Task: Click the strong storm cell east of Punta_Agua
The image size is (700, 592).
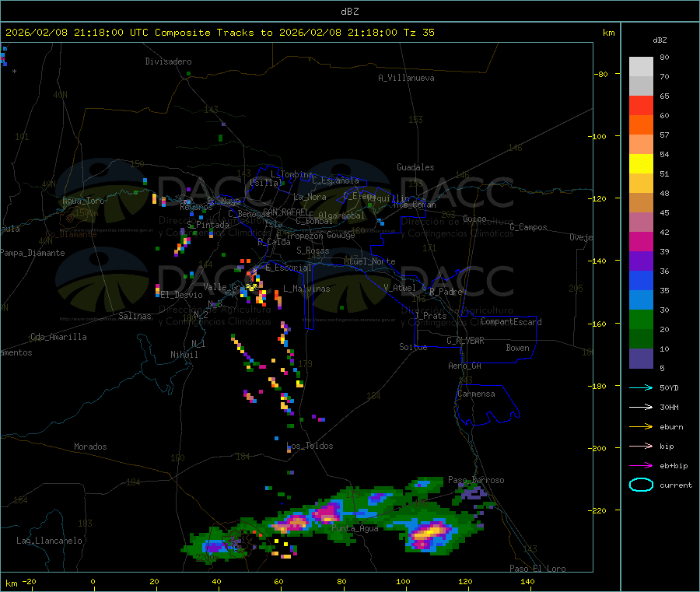Action: tap(429, 532)
